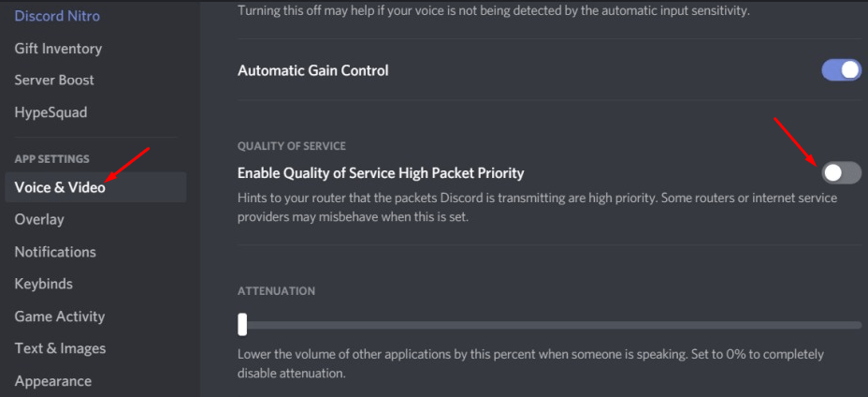Open the HypeSquad settings section
868x397 pixels.
[51, 112]
